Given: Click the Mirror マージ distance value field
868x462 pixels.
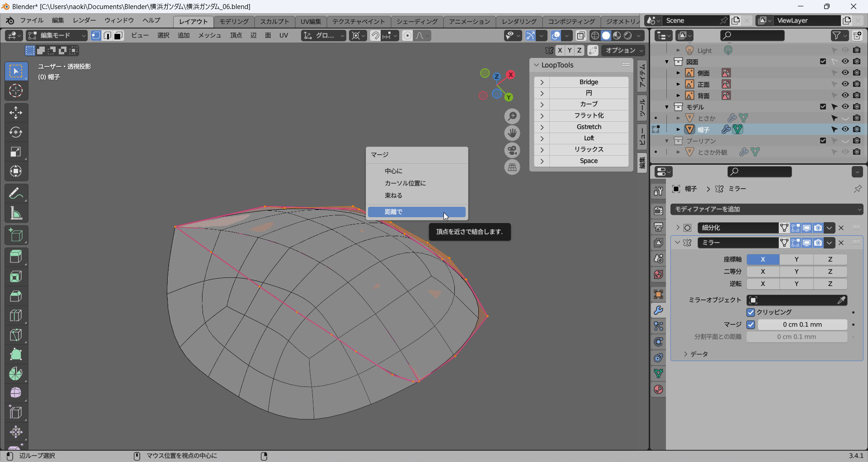Looking at the screenshot, I should tap(802, 324).
